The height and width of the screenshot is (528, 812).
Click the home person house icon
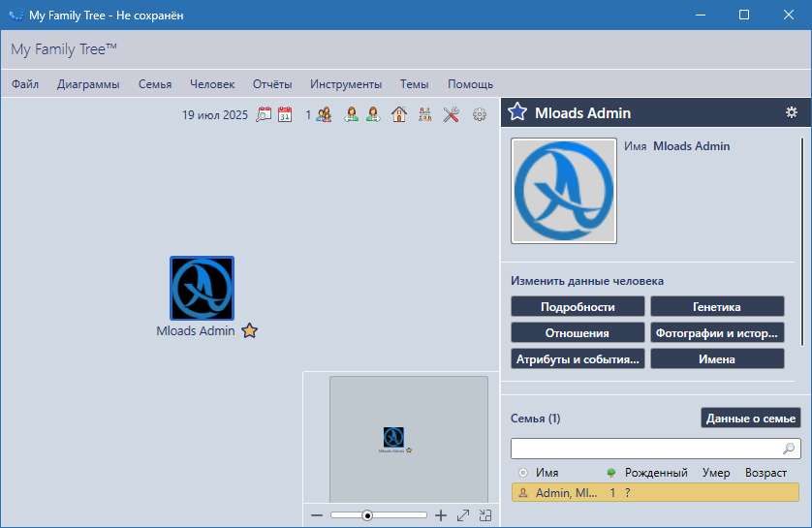coord(399,114)
